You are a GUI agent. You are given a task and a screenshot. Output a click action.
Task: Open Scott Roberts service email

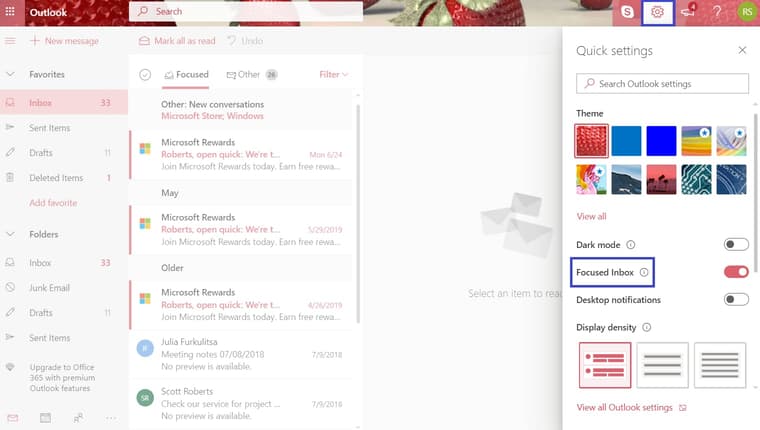pyautogui.click(x=242, y=403)
